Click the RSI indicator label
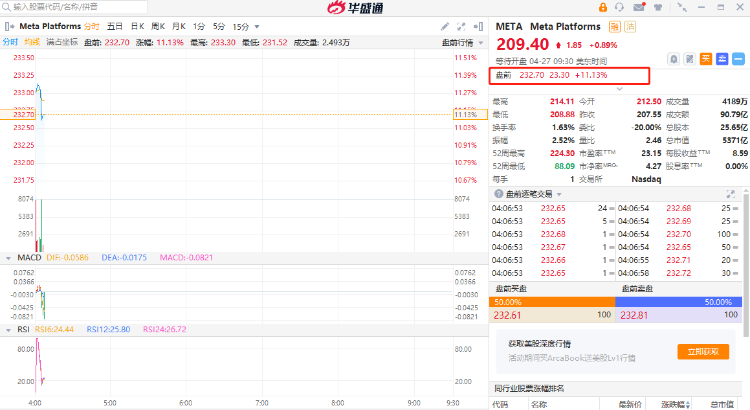750x410 pixels. point(23,329)
